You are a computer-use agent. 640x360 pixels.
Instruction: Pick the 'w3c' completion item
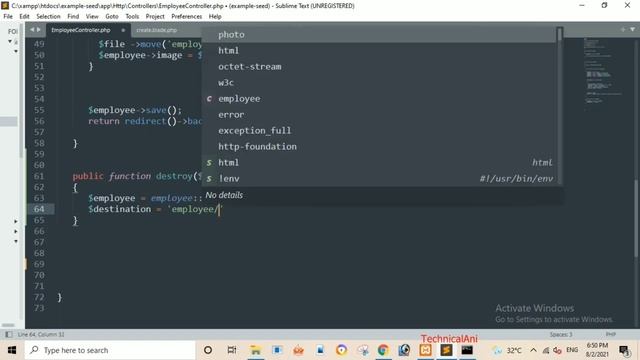[x=380, y=82]
